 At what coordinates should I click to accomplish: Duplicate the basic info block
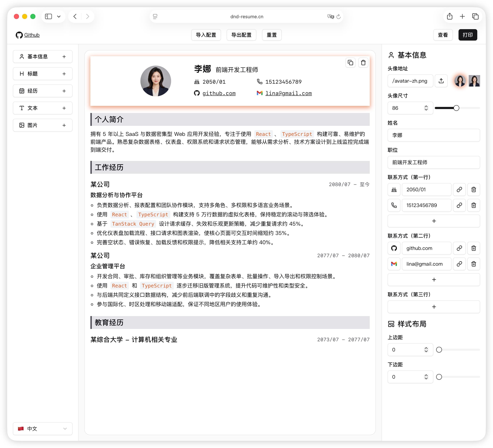click(350, 63)
